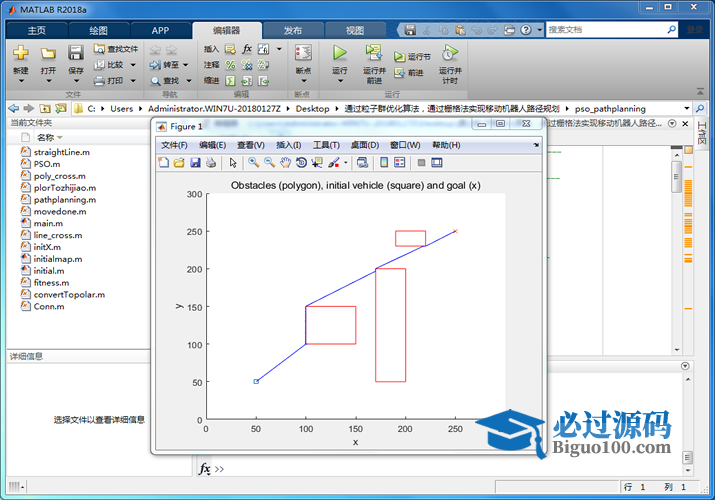The height and width of the screenshot is (500, 715).
Task: Click Insert Legend icon in Figure 1
Action: (399, 162)
